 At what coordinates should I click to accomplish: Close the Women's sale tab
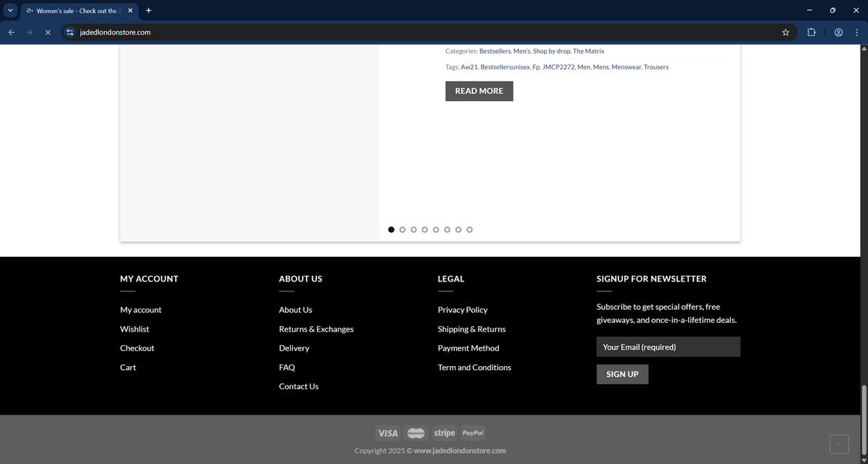point(130,11)
